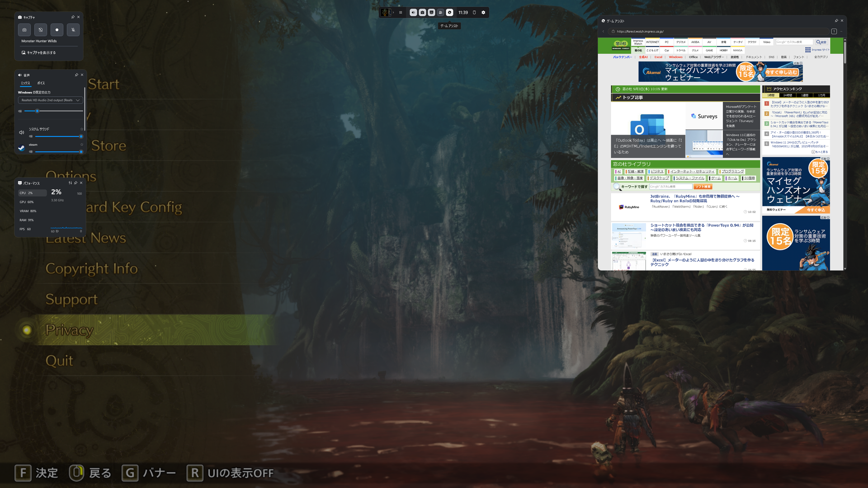868x488 pixels.
Task: Click the mouse click-through icon in the Game Bar
Action: click(474, 13)
